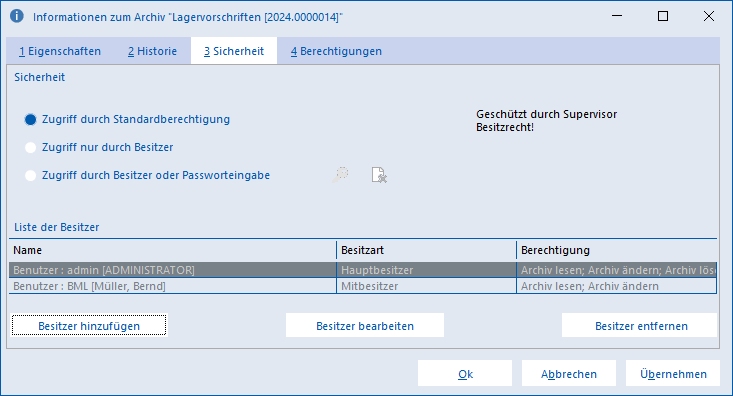The height and width of the screenshot is (396, 733).
Task: Open the Berechtigungen tab
Action: (x=336, y=51)
